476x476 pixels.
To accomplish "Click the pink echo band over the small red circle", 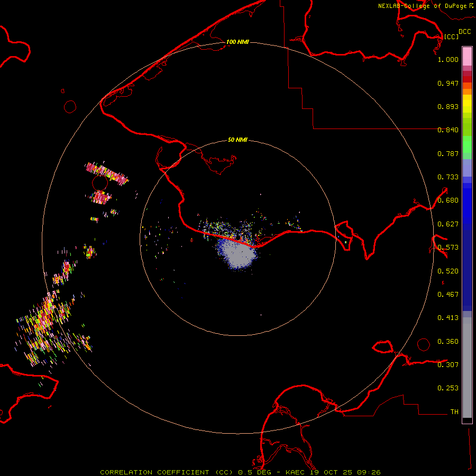I will pyautogui.click(x=107, y=173).
